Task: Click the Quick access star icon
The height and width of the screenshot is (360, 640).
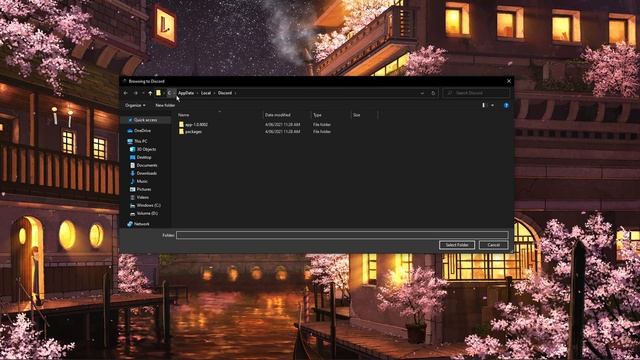Action: pos(130,120)
